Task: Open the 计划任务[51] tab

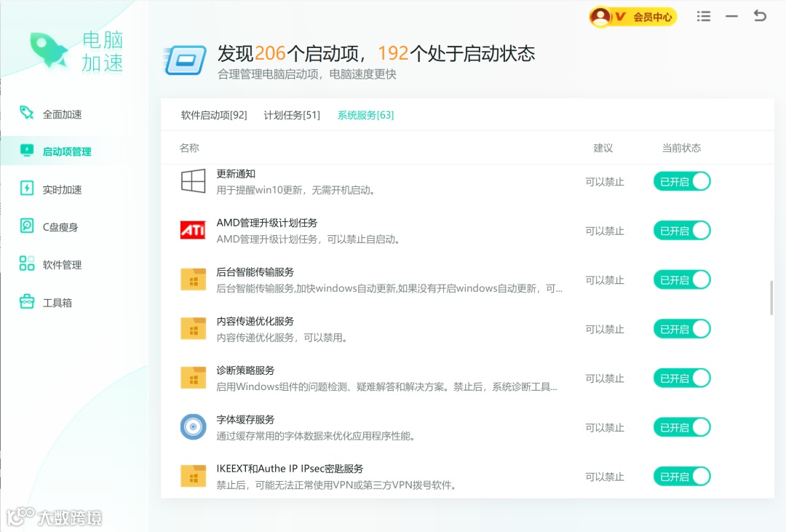Action: click(292, 115)
